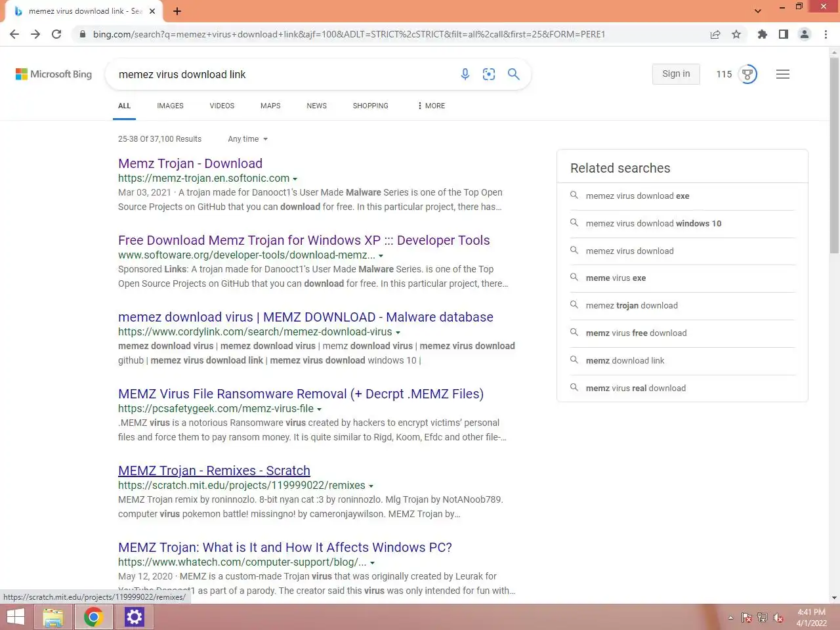This screenshot has width=840, height=630.
Task: Expand the whatech.com URL dropdown arrow
Action: tap(372, 562)
